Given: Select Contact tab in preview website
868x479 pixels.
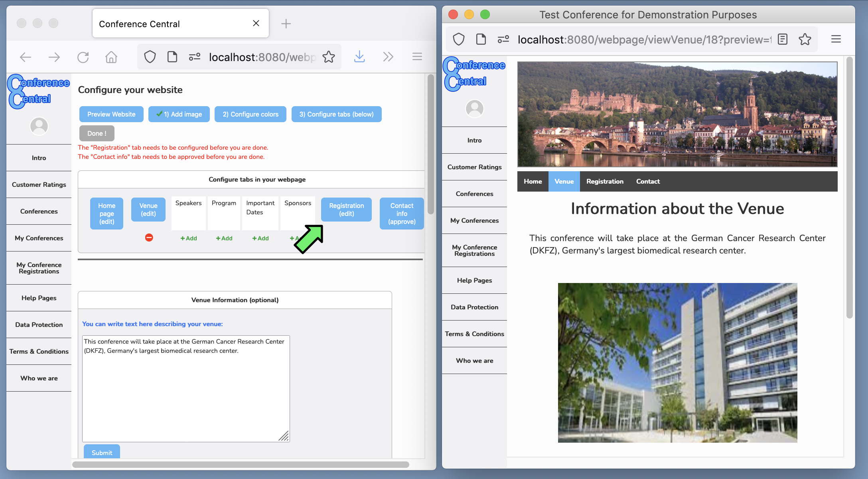Looking at the screenshot, I should pyautogui.click(x=648, y=181).
